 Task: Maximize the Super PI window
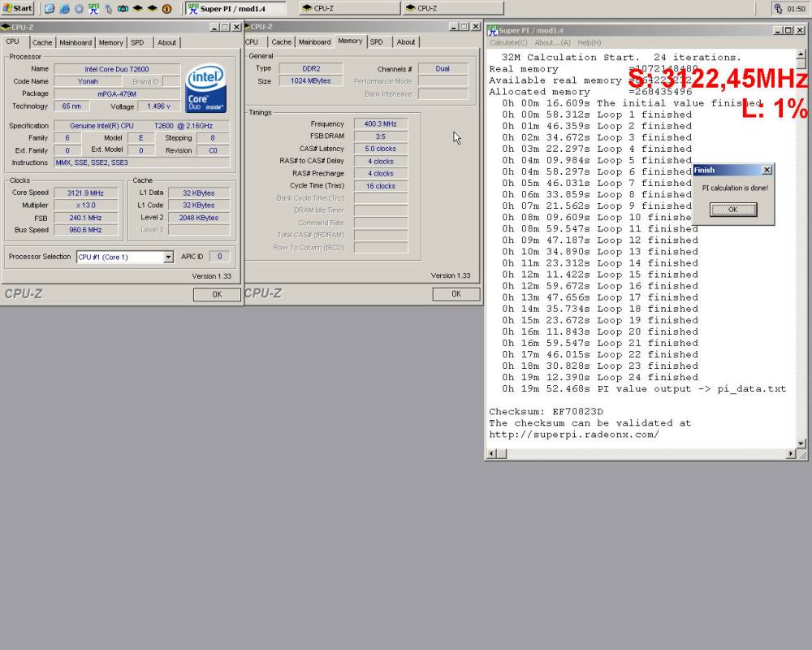pos(788,31)
